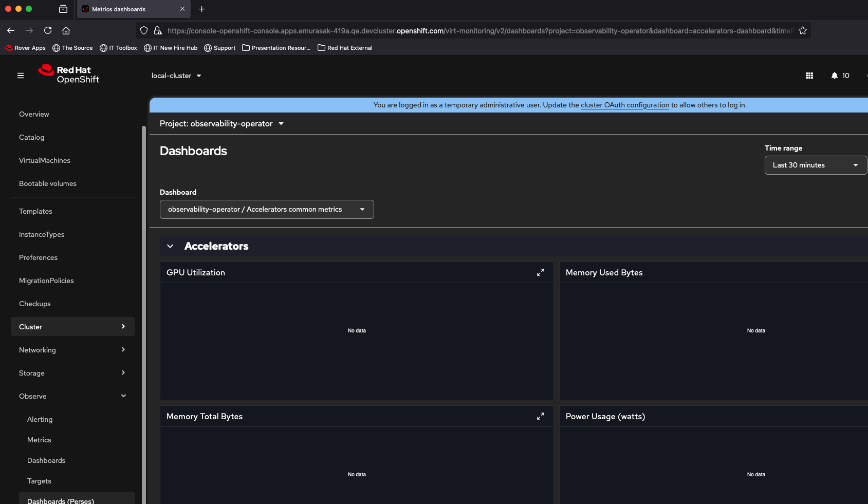The width and height of the screenshot is (868, 504).
Task: Open the notifications bell
Action: pyautogui.click(x=840, y=76)
